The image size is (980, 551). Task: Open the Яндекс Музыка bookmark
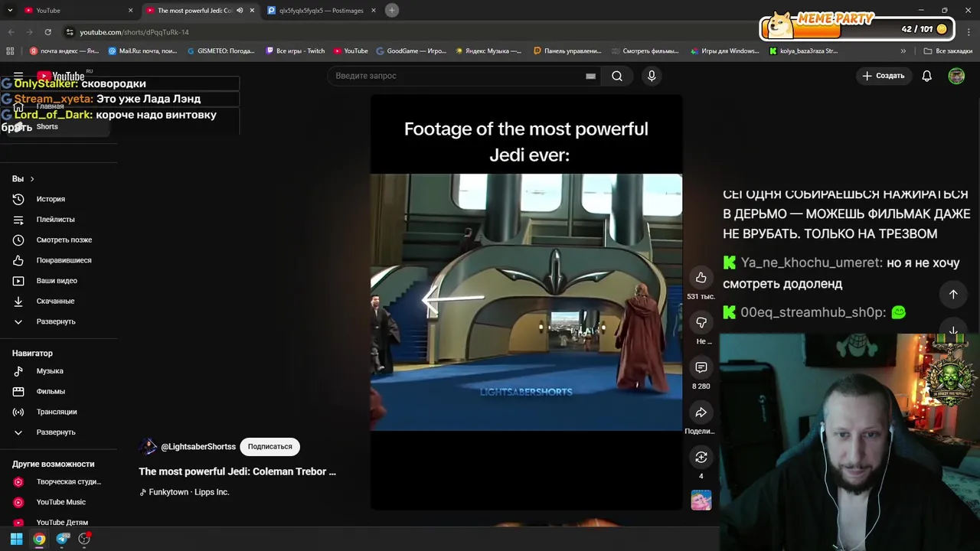[488, 51]
